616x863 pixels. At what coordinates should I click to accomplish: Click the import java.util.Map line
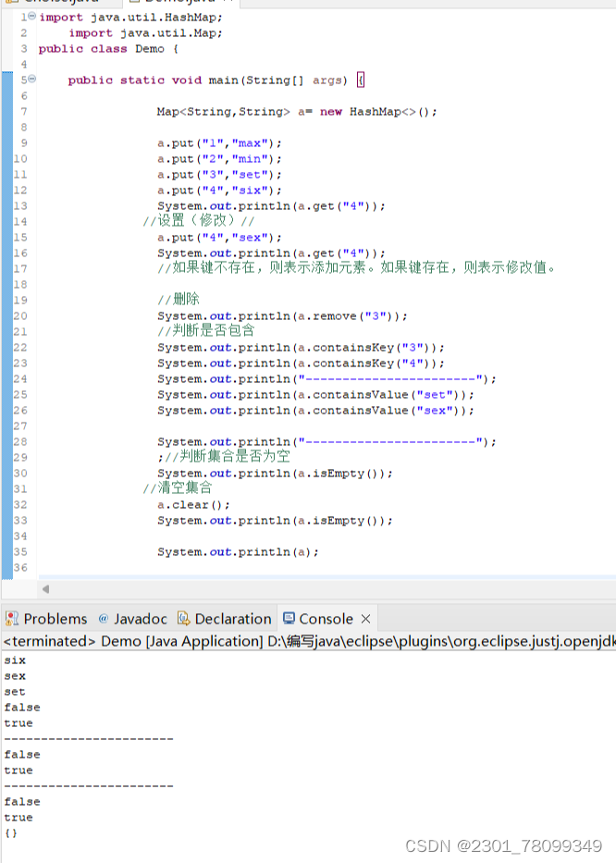point(146,33)
